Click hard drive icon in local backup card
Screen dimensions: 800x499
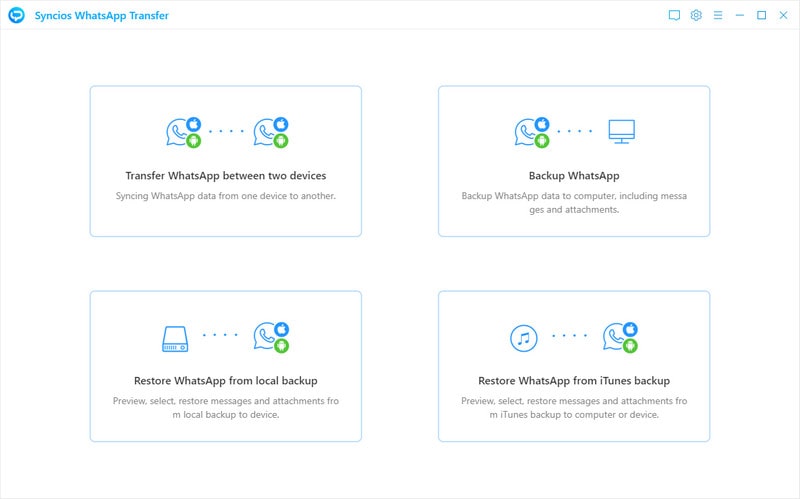click(175, 339)
